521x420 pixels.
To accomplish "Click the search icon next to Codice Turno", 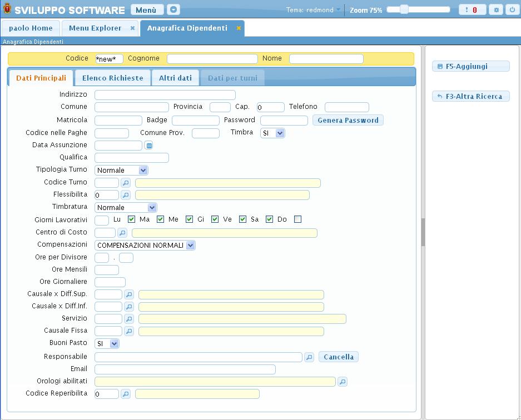I will point(126,183).
